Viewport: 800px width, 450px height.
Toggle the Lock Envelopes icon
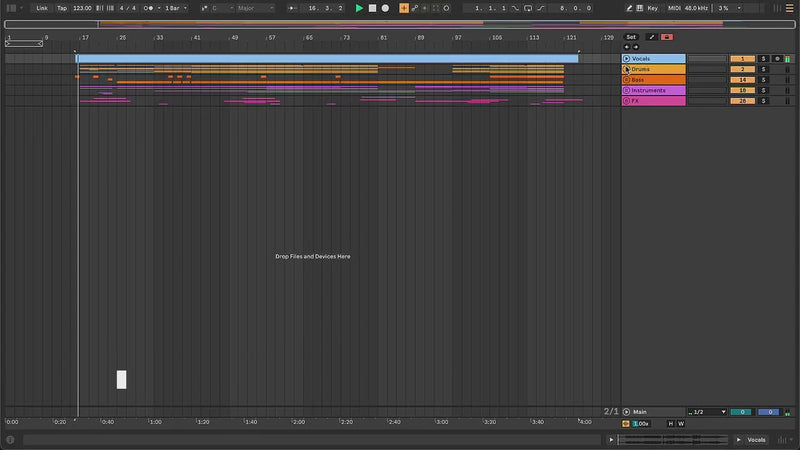pyautogui.click(x=667, y=37)
